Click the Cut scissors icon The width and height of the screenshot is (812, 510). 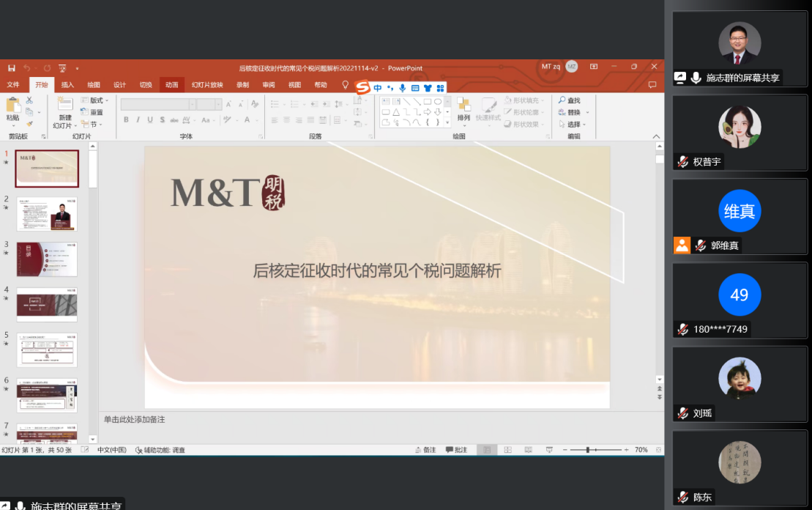(29, 100)
